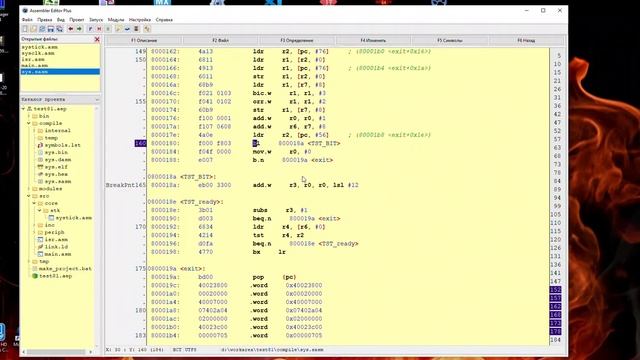Click the BreakPnt165 breakpoint marker
The width and height of the screenshot is (640, 360).
(x=126, y=185)
